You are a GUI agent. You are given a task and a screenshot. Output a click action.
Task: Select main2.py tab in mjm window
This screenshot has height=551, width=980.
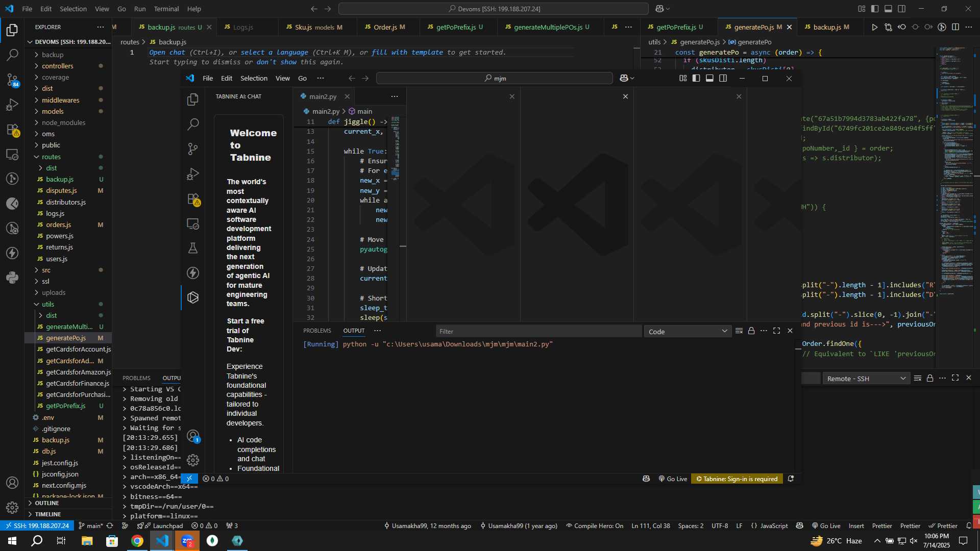323,96
